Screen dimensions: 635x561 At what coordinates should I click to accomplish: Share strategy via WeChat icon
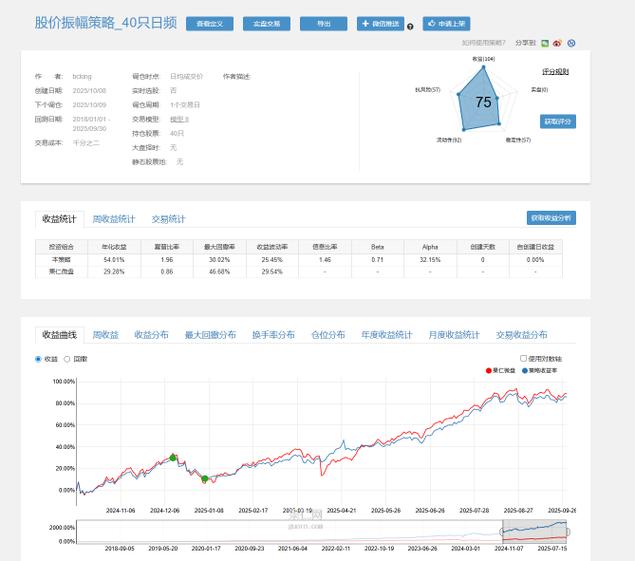pyautogui.click(x=545, y=43)
